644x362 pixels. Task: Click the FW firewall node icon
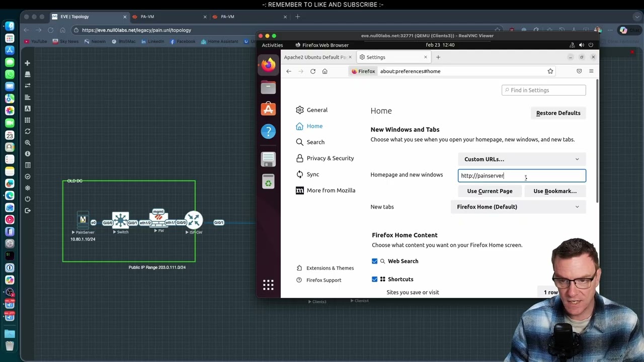pyautogui.click(x=158, y=219)
